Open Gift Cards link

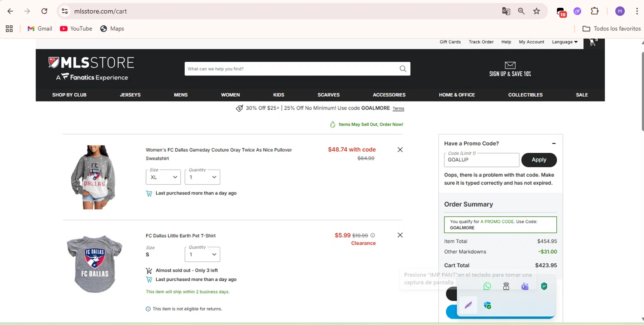click(x=450, y=42)
